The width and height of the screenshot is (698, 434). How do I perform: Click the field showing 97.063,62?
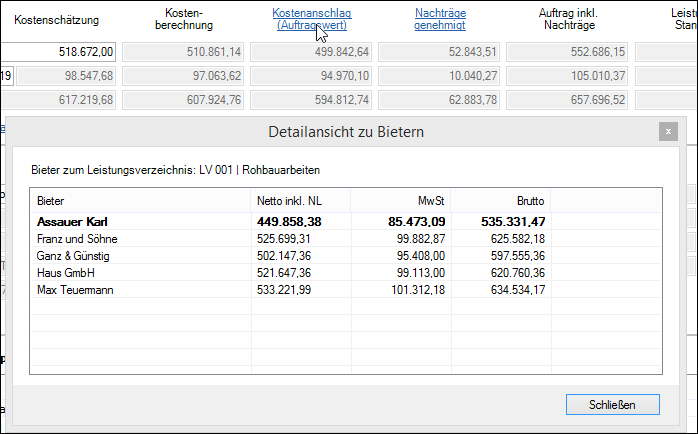coord(183,76)
